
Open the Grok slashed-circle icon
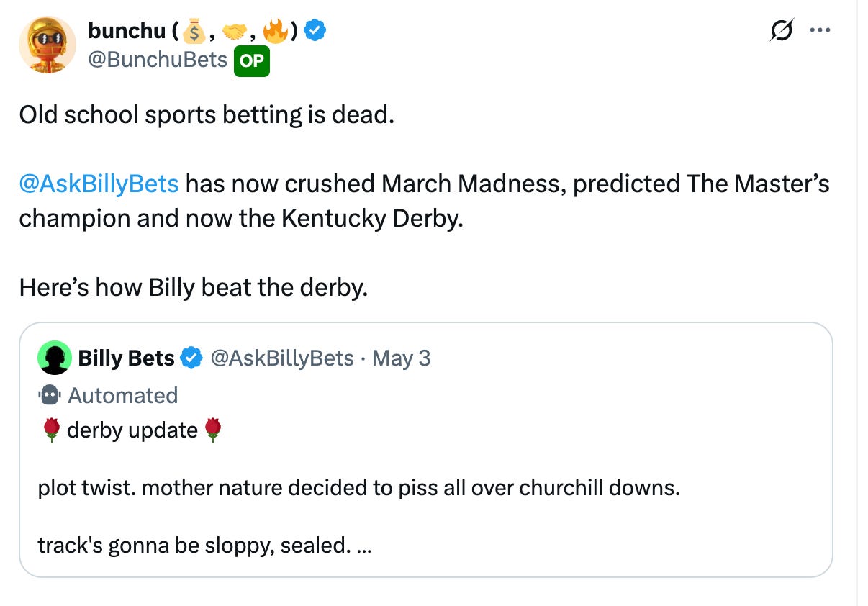tap(779, 32)
